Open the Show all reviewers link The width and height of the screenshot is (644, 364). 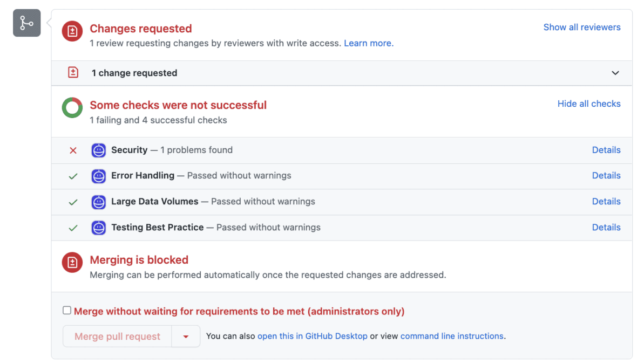[x=582, y=28]
